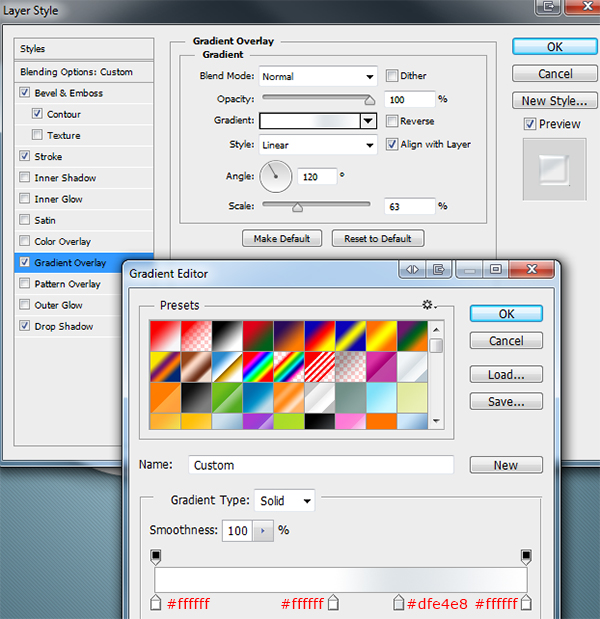Choose the green gradient preset
The height and width of the screenshot is (619, 600).
pos(227,398)
